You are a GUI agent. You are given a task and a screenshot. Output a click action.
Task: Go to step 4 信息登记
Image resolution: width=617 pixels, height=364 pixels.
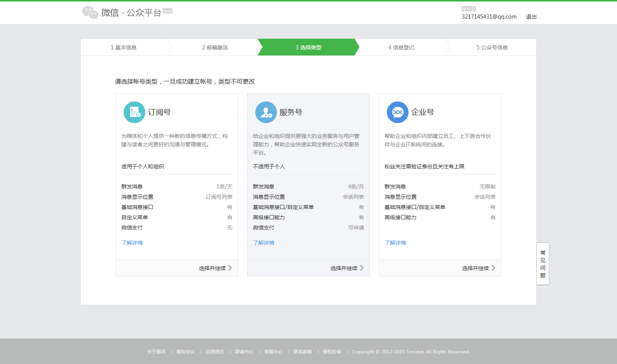(x=401, y=47)
